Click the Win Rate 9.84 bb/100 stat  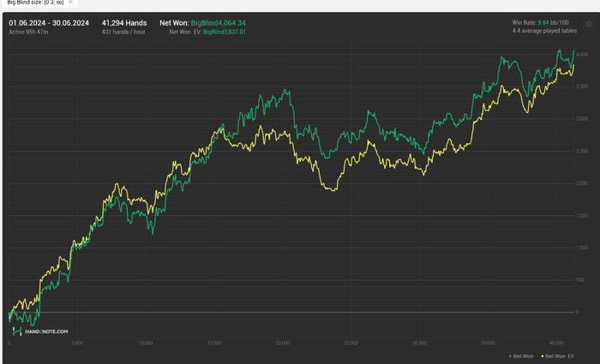(x=540, y=22)
